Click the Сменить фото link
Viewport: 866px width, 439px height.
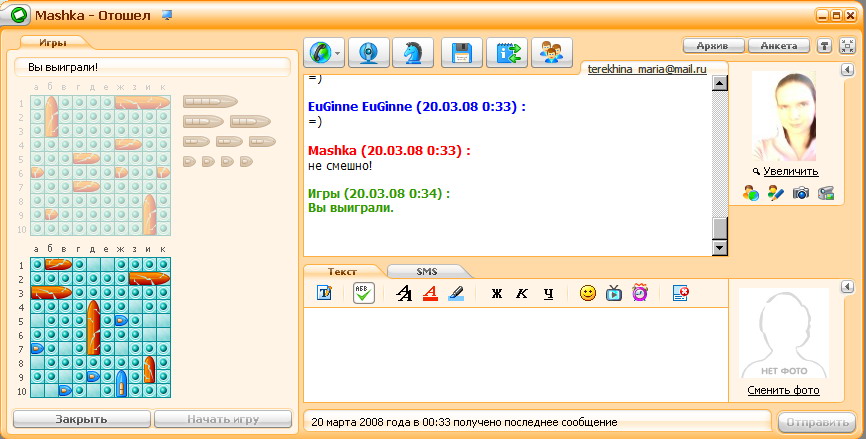tap(783, 390)
